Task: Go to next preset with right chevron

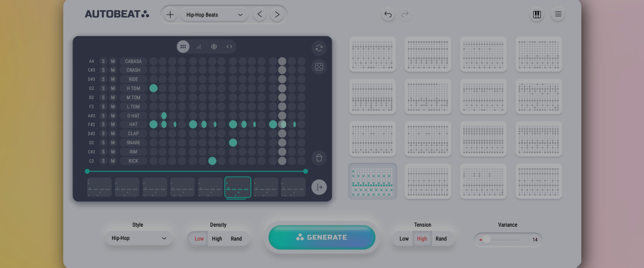Action: coord(277,15)
